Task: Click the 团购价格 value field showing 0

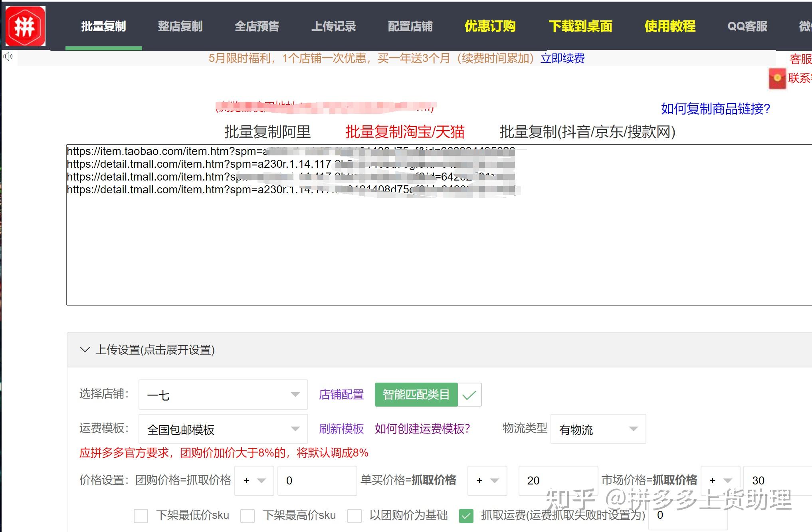Action: pyautogui.click(x=317, y=480)
